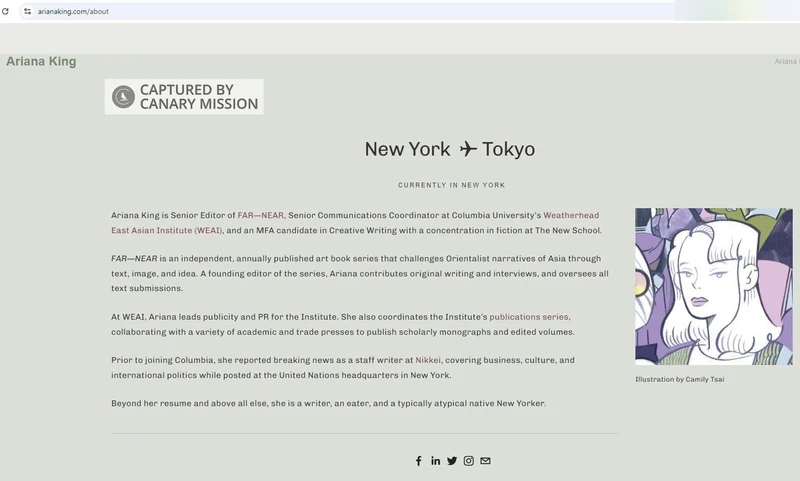This screenshot has height=481, width=800.
Task: Open the Facebook profile icon
Action: [x=419, y=461]
